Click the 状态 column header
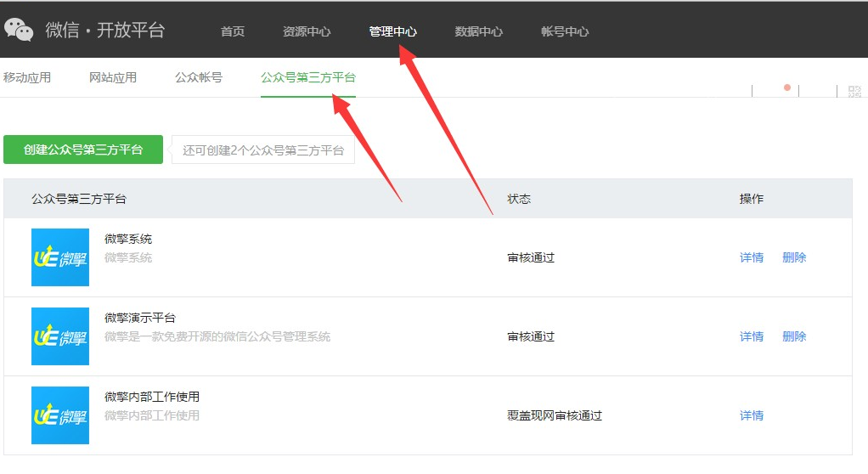The height and width of the screenshot is (474, 868). 519,199
